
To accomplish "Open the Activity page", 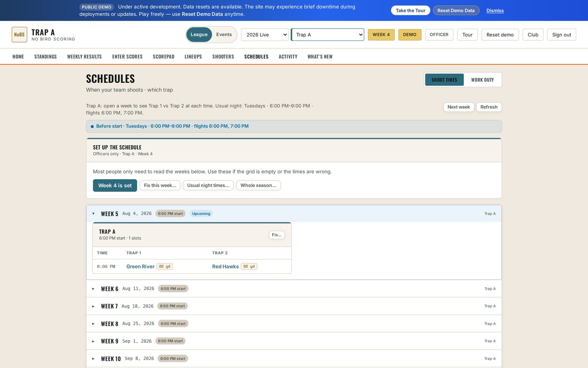I will point(288,56).
